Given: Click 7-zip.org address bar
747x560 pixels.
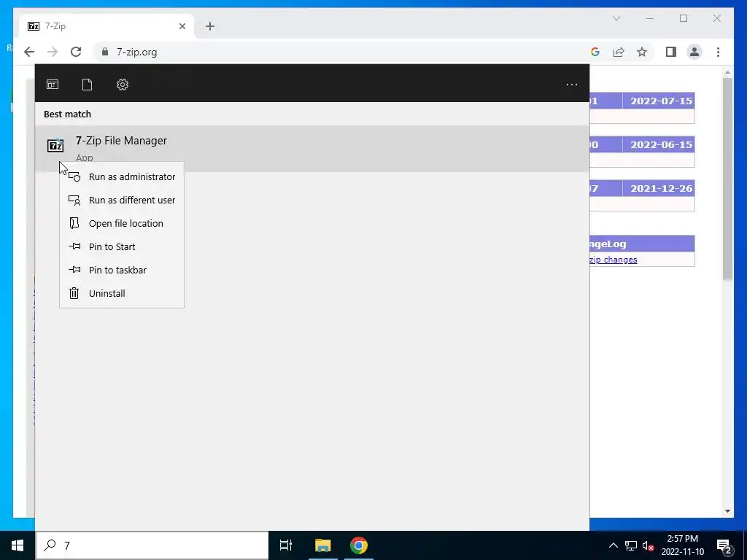Looking at the screenshot, I should [343, 52].
